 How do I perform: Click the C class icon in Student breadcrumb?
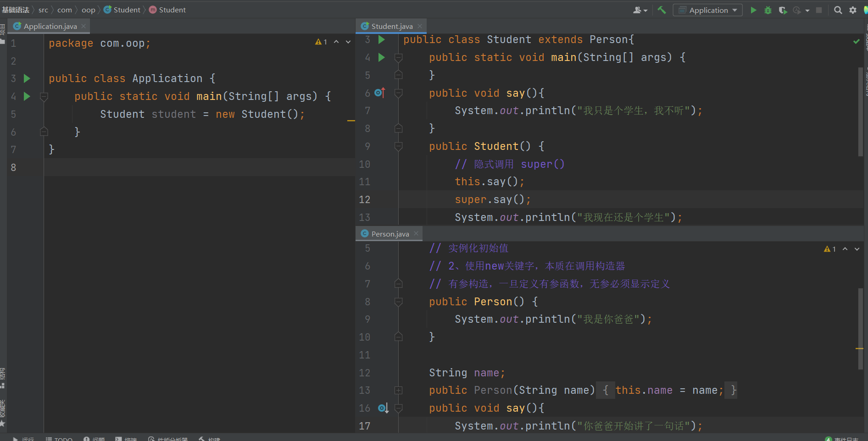coord(107,10)
